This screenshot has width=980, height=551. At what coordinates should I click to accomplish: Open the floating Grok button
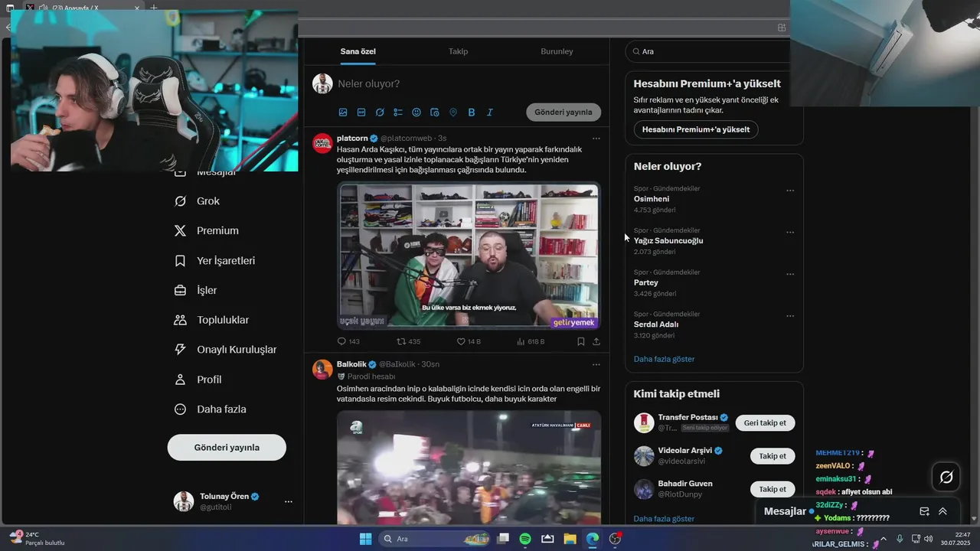coord(946,477)
